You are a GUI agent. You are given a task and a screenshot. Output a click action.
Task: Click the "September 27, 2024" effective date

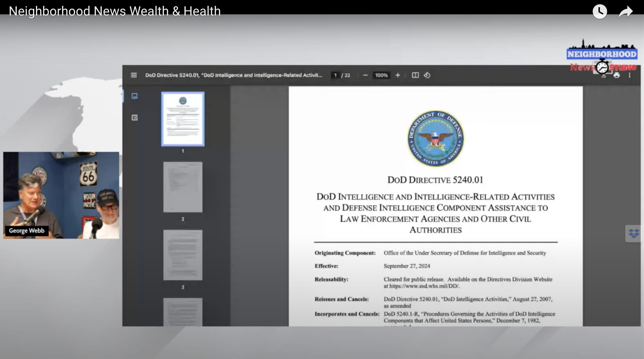[407, 266]
